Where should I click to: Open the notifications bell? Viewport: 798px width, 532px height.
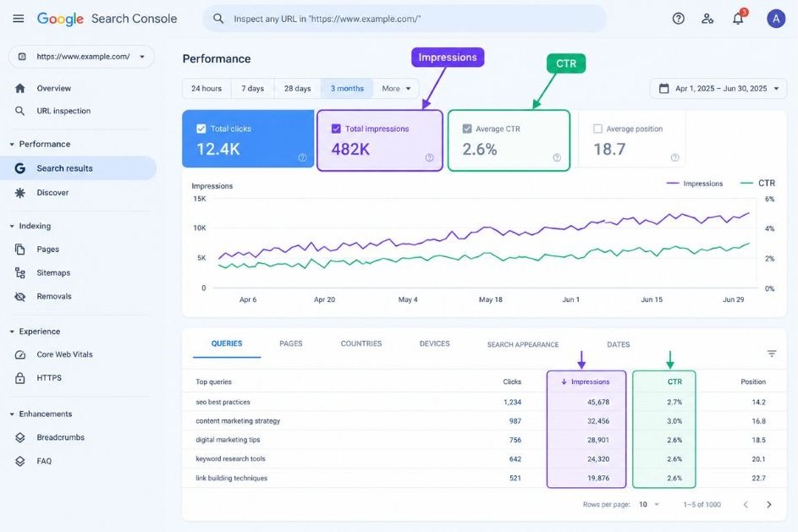pyautogui.click(x=738, y=19)
